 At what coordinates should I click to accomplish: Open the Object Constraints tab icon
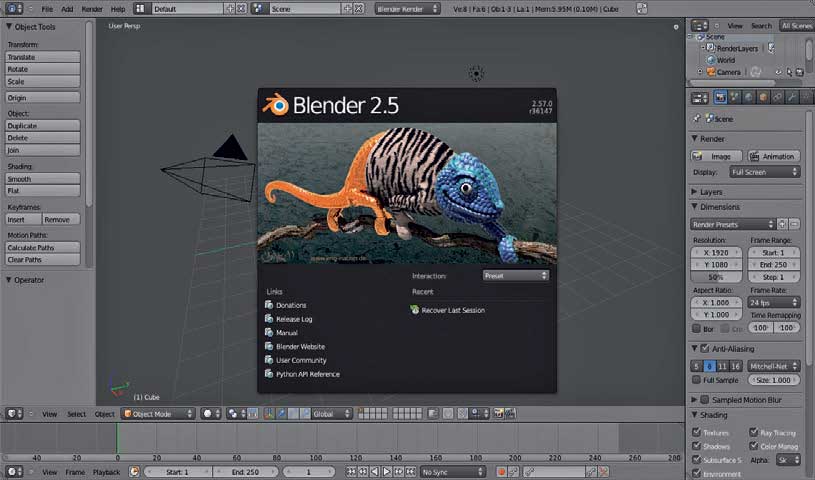coord(778,97)
